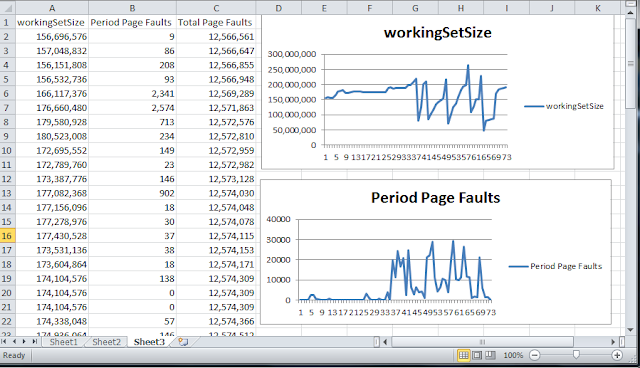The width and height of the screenshot is (640, 368).
Task: Select cell containing 166,117,376
Action: pos(52,93)
